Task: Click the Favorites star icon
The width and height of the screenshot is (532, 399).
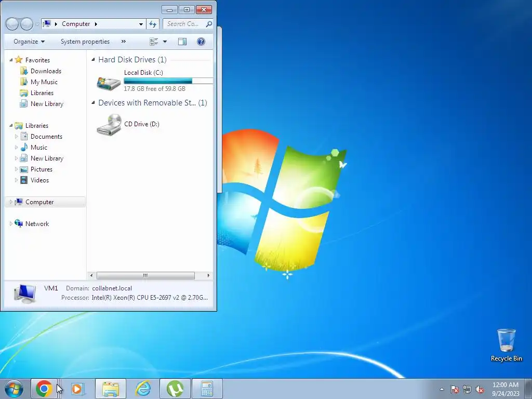Action: (x=19, y=60)
